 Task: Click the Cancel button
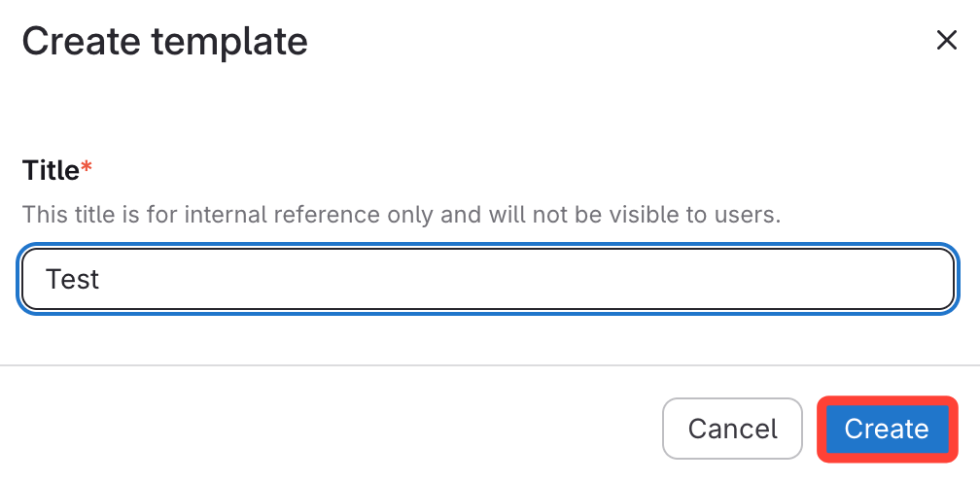pos(732,429)
